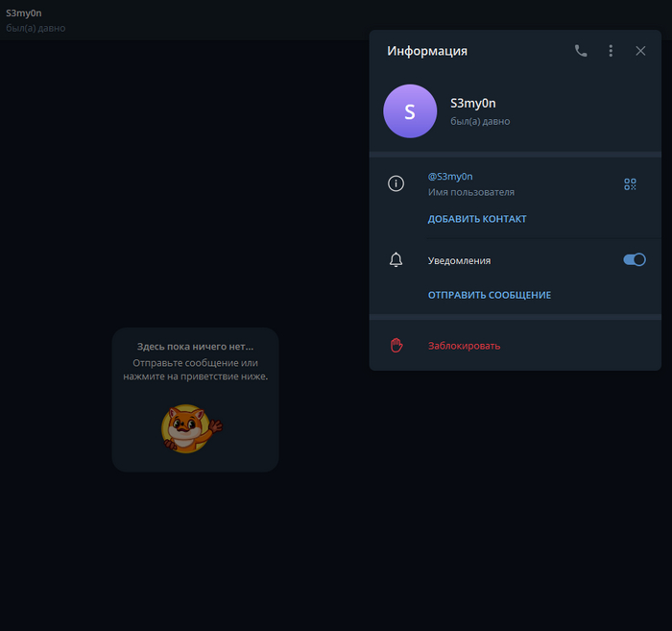
Task: Toggle the Уведомления switch off
Action: 635,259
